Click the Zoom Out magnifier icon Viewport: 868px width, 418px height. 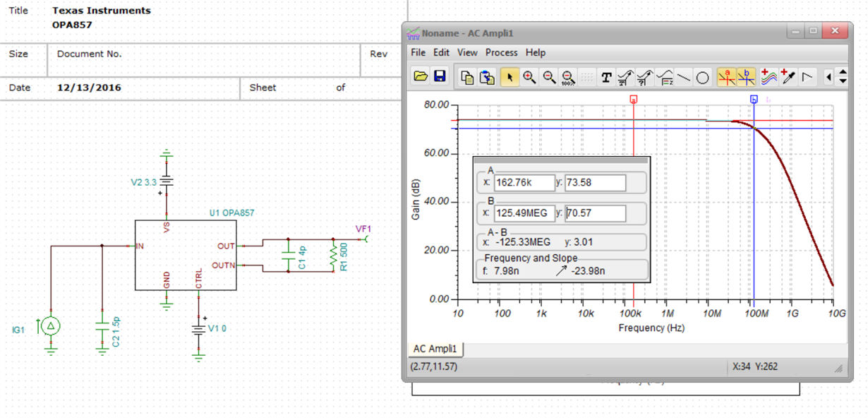coord(548,77)
